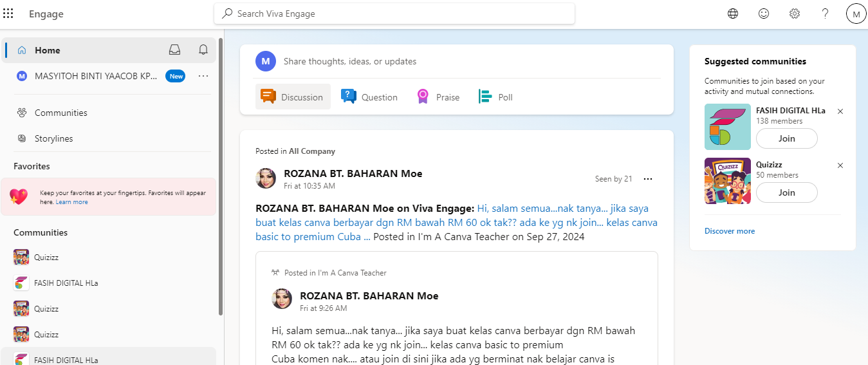View the Seen by 21 list
Screen dimensions: 868x365
coord(614,179)
